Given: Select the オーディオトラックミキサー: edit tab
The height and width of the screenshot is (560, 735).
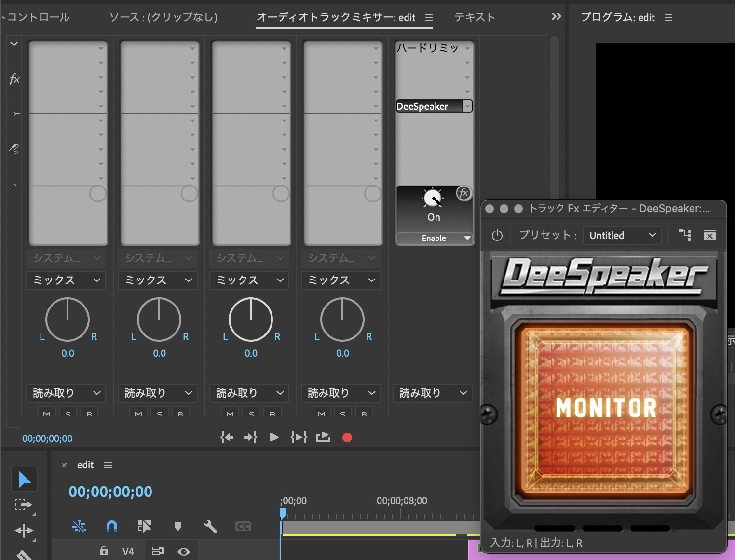Looking at the screenshot, I should click(x=336, y=17).
